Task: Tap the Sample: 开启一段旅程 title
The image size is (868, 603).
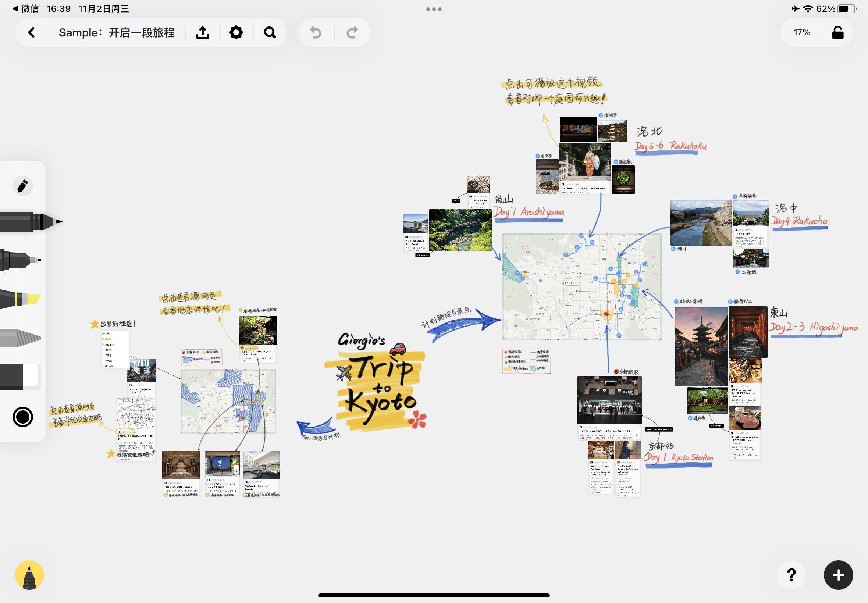Action: pos(116,32)
